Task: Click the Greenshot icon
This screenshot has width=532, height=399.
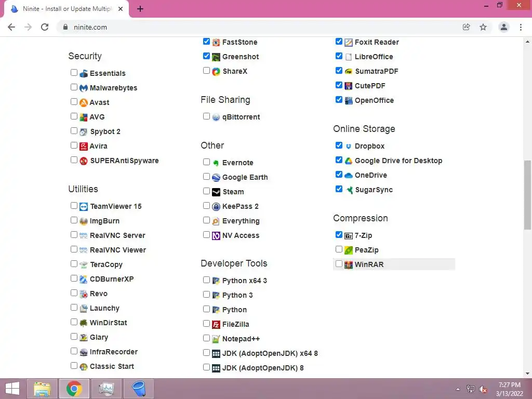Action: tap(216, 57)
